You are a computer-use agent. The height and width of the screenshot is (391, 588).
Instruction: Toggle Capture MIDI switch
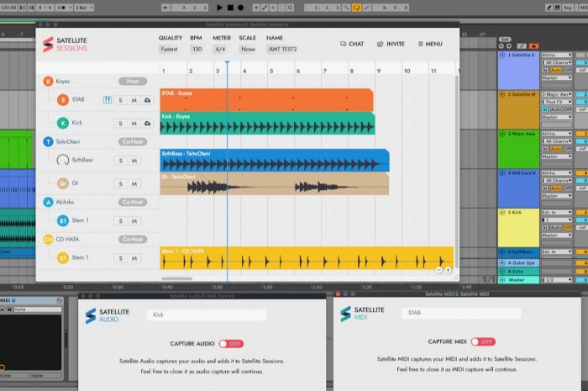click(483, 341)
